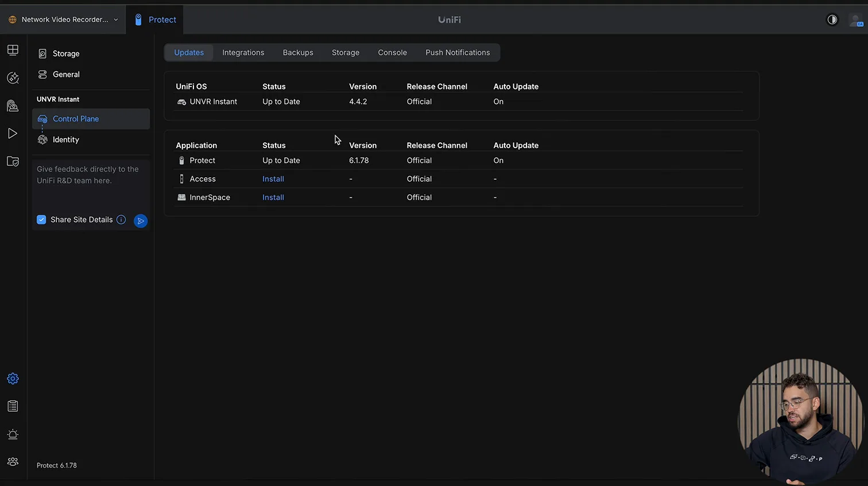The height and width of the screenshot is (486, 868).
Task: Click Install link for Access application
Action: (x=273, y=179)
